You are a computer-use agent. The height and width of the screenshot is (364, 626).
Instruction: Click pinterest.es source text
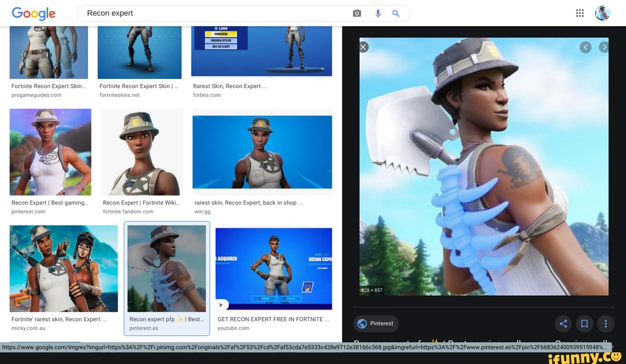click(x=143, y=328)
